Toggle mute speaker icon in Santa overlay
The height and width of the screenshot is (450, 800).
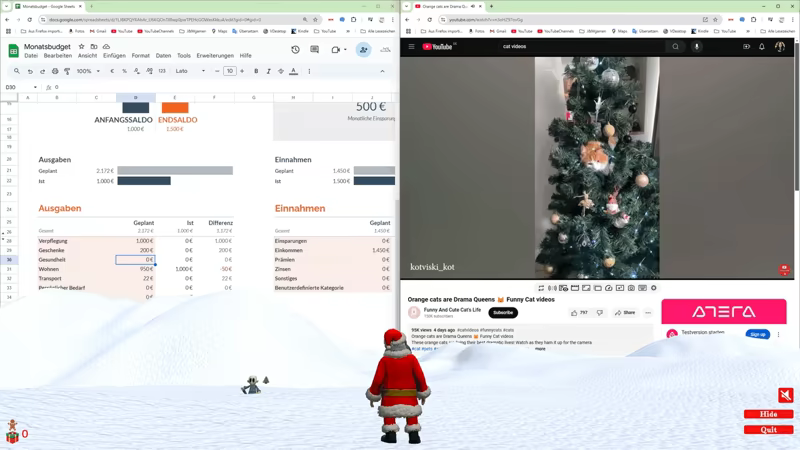pyautogui.click(x=786, y=395)
